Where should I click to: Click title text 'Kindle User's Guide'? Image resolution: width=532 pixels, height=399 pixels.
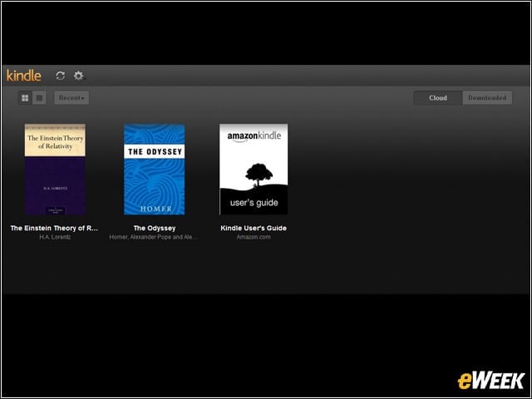point(254,228)
